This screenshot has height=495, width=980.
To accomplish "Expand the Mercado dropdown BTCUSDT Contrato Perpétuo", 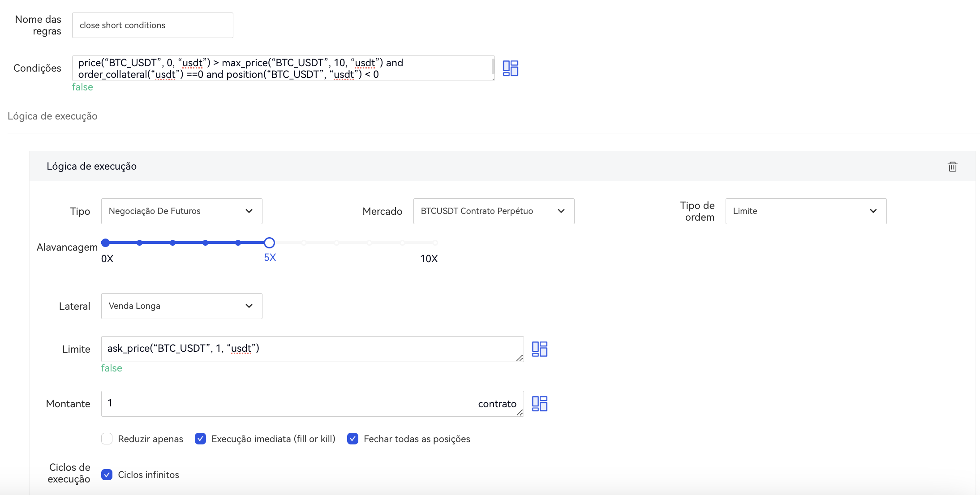I will (x=493, y=211).
